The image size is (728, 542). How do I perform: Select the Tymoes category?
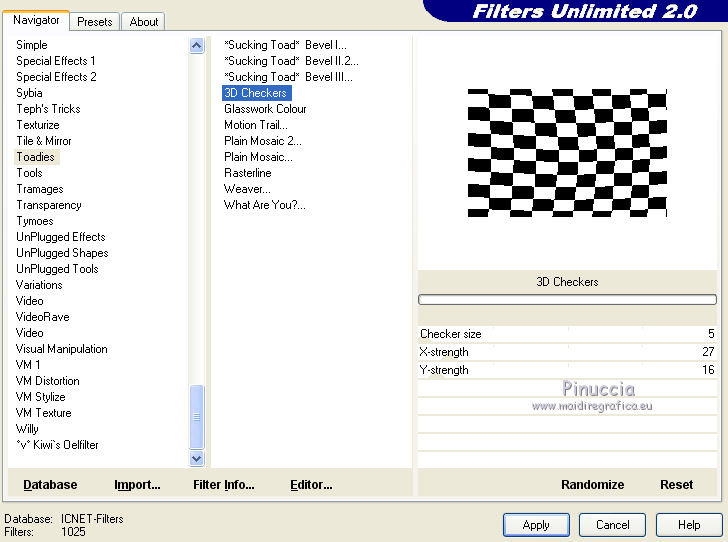coord(35,221)
